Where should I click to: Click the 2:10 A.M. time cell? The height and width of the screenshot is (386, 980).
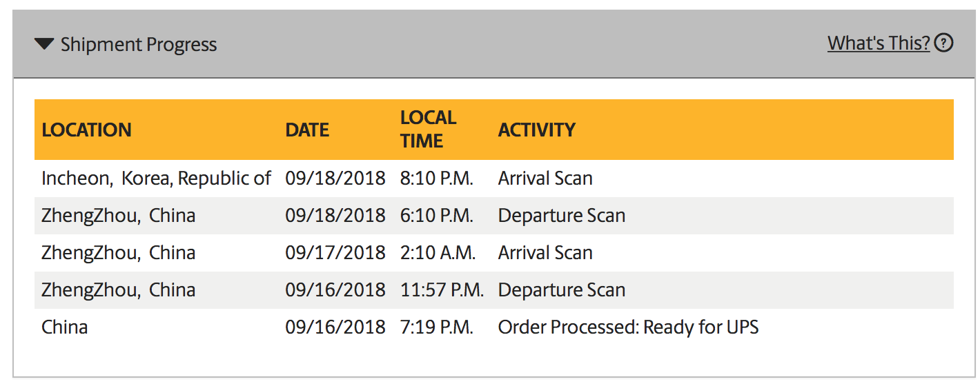[x=438, y=253]
